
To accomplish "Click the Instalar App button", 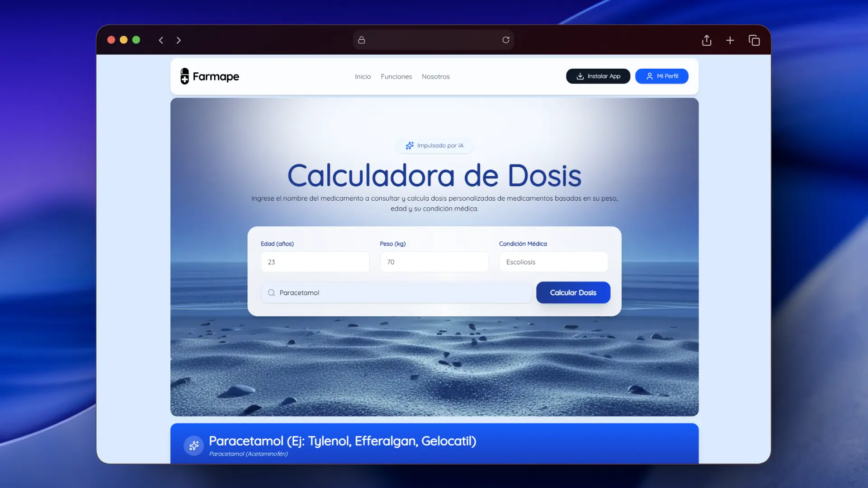I will point(598,76).
